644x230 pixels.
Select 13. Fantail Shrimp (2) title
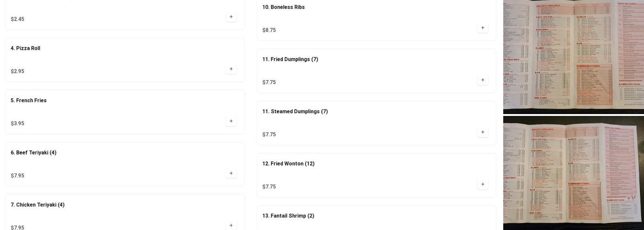pyautogui.click(x=288, y=216)
